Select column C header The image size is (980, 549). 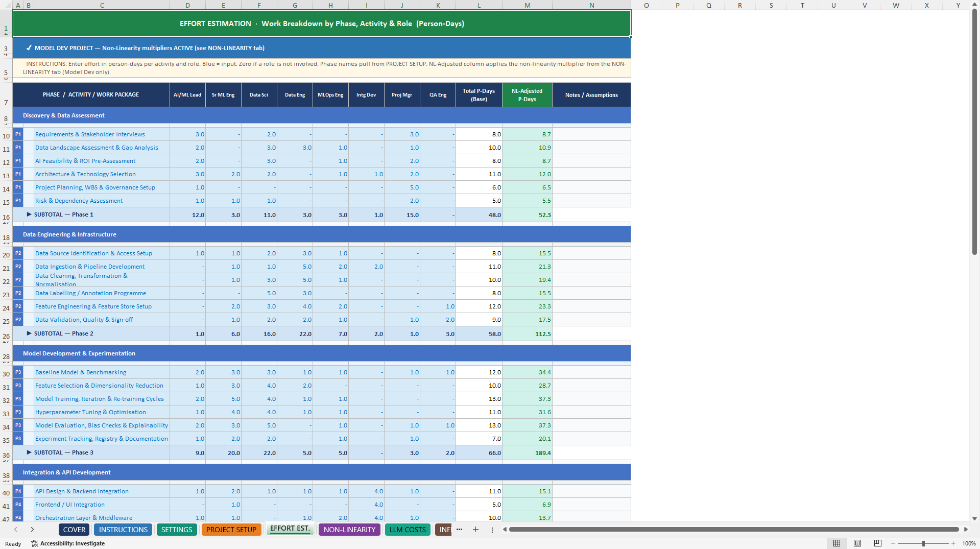point(102,5)
